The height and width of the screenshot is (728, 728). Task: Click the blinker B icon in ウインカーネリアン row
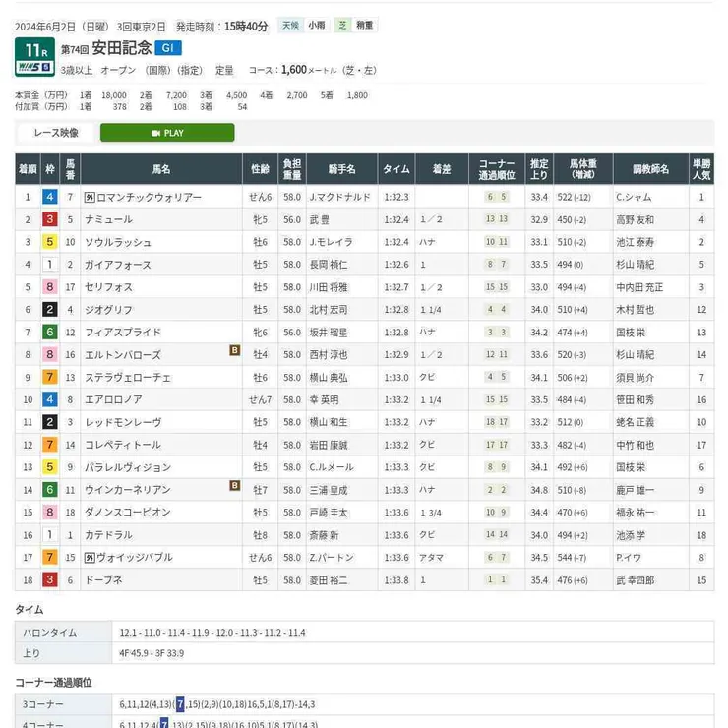click(234, 485)
